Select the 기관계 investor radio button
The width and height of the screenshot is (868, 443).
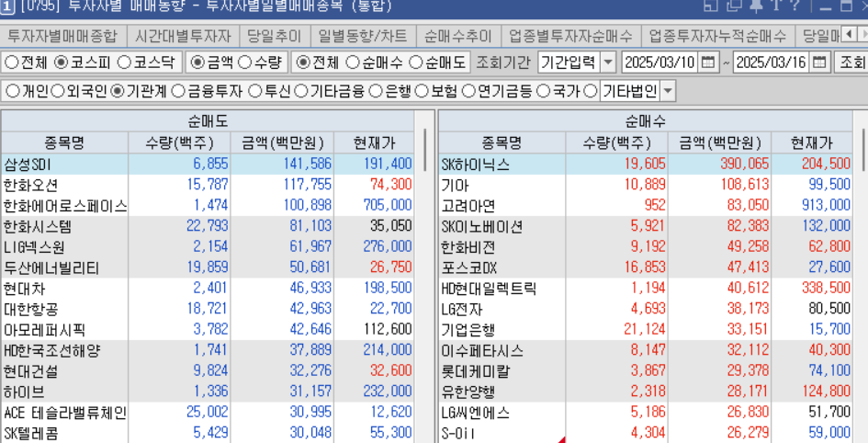point(117,91)
